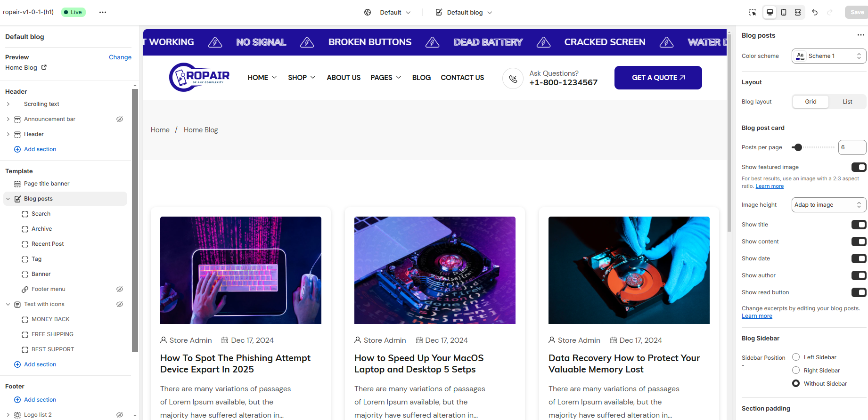Open the three-dot menu next to Live badge
868x420 pixels.
[x=103, y=12]
